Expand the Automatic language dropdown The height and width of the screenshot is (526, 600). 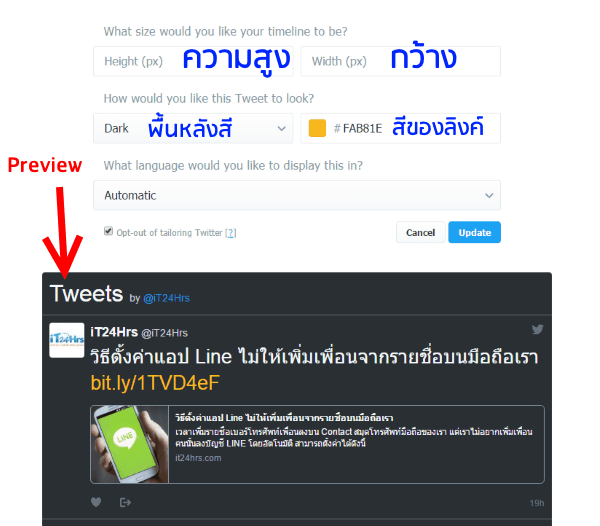point(297,195)
